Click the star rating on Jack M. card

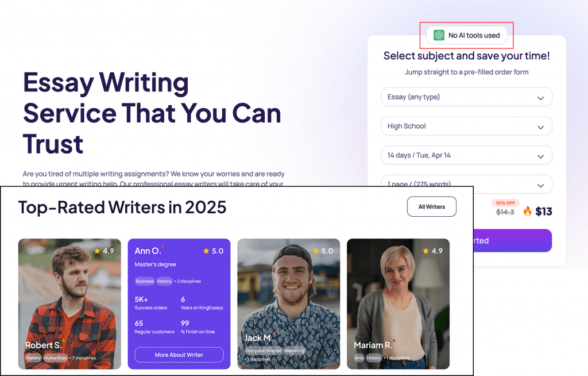[323, 251]
